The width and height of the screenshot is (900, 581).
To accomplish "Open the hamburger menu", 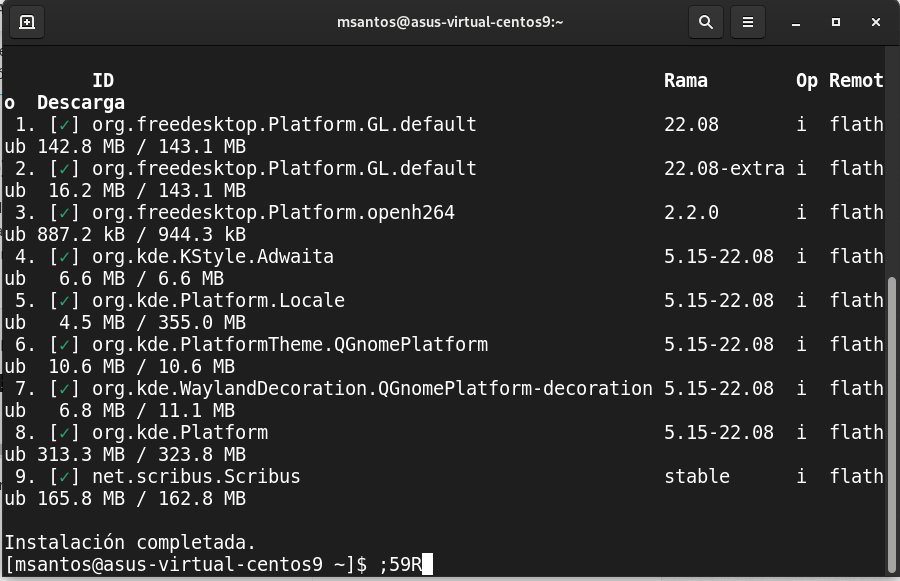I will click(x=747, y=22).
